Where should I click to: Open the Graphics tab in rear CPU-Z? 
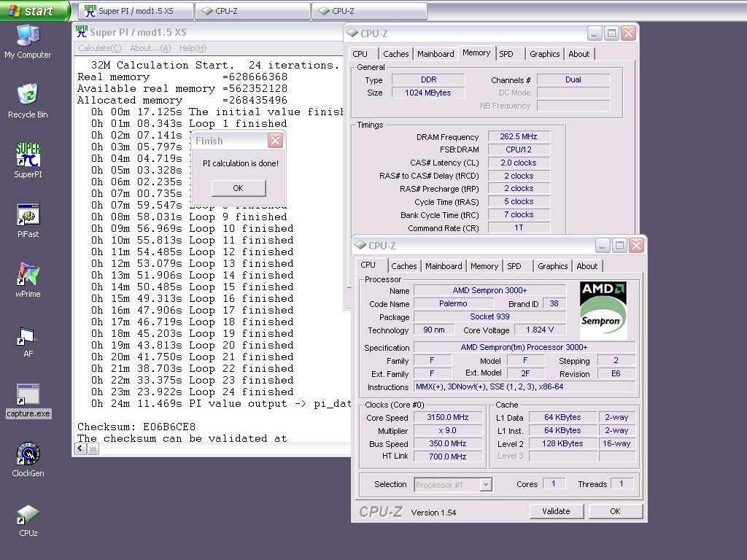(544, 54)
